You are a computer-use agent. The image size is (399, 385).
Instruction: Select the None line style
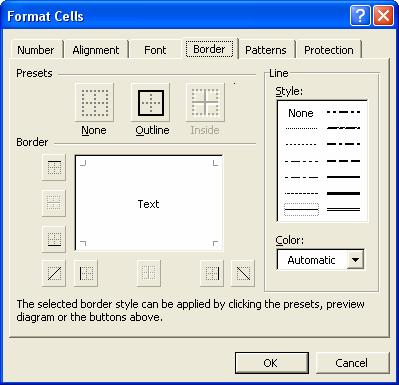301,113
